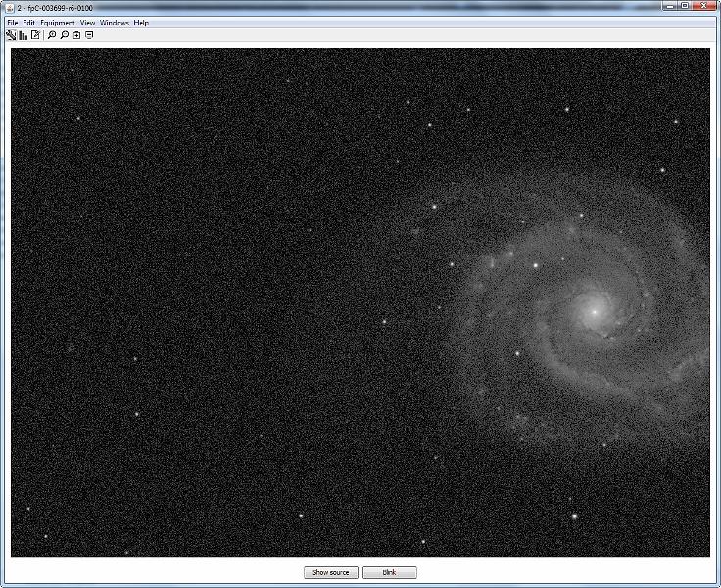
Task: Open the Windows menu
Action: 115,23
